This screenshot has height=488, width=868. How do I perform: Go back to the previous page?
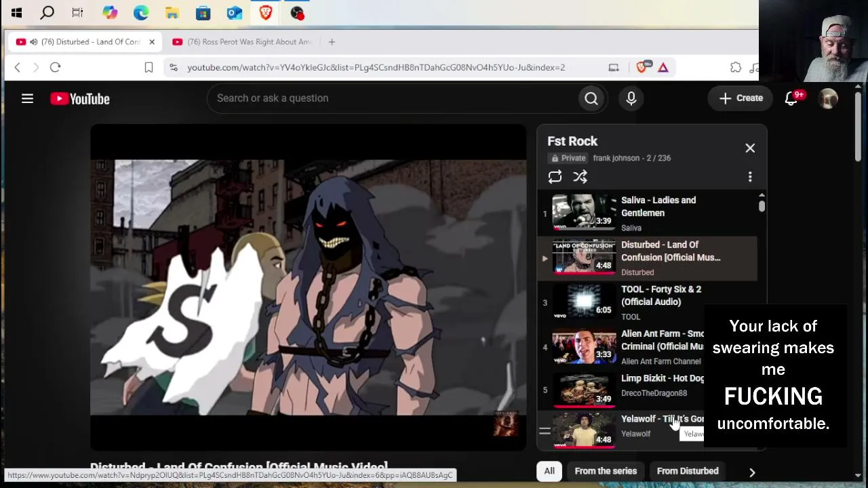tap(18, 67)
